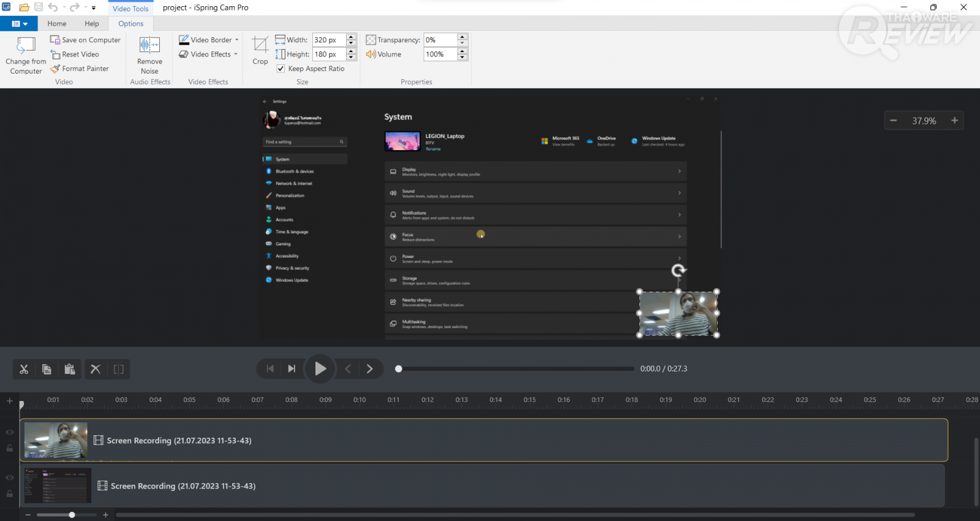Switch to the Home tab

57,24
